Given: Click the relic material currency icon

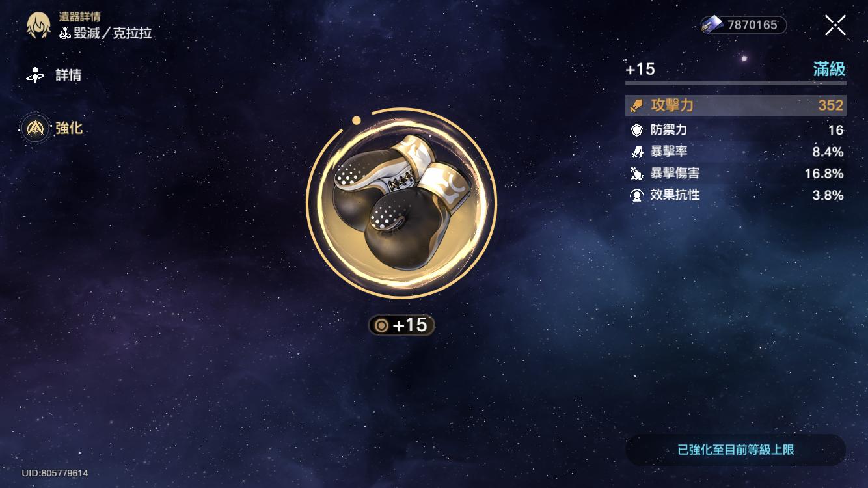Looking at the screenshot, I should (x=712, y=25).
